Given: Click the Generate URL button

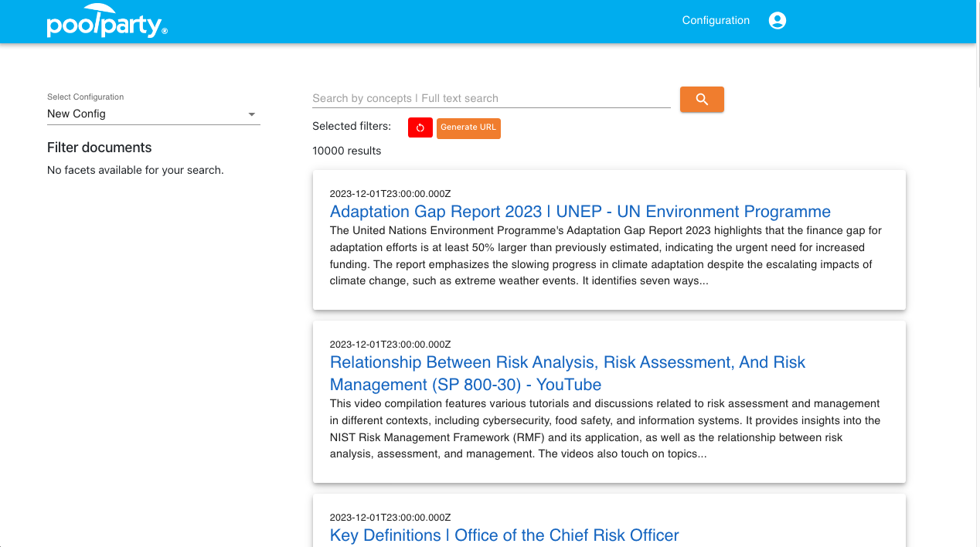Looking at the screenshot, I should coord(468,127).
